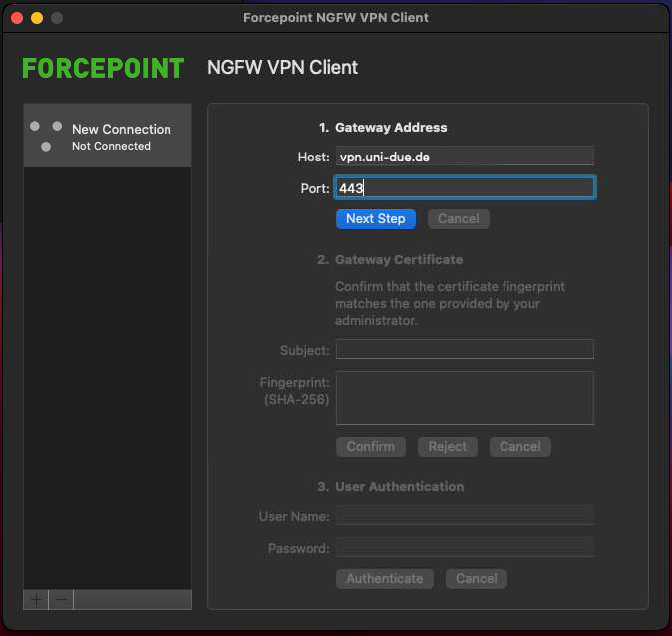Viewport: 672px width, 636px height.
Task: Focus the Host field with vpn.uni-due.de
Action: click(465, 157)
